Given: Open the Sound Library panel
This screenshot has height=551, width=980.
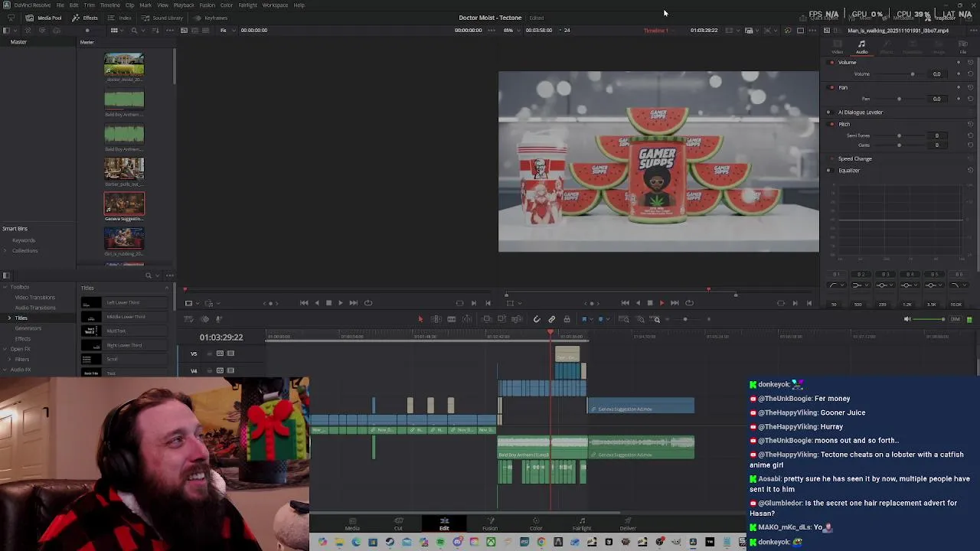Looking at the screenshot, I should 162,18.
